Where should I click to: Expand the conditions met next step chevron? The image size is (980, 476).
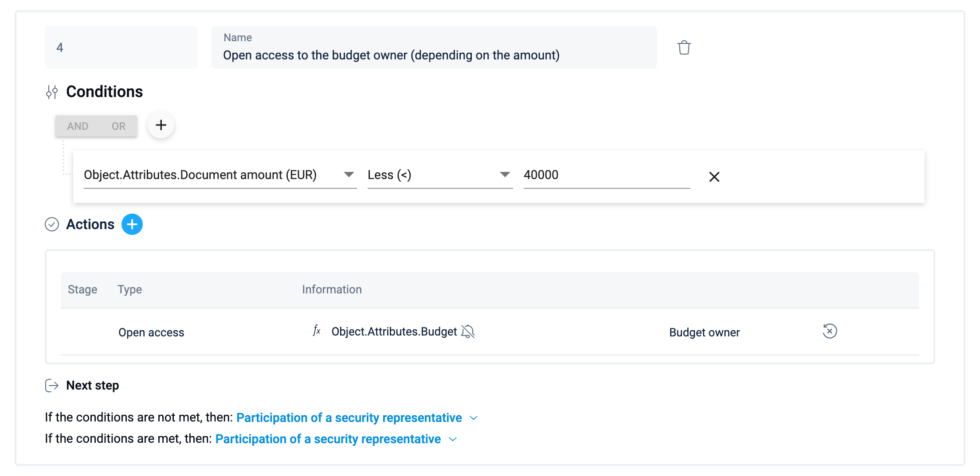pos(453,439)
